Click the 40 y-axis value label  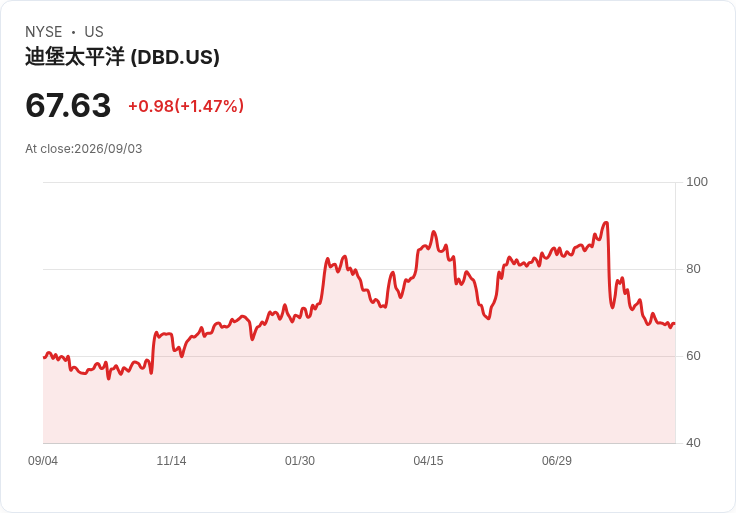(693, 443)
